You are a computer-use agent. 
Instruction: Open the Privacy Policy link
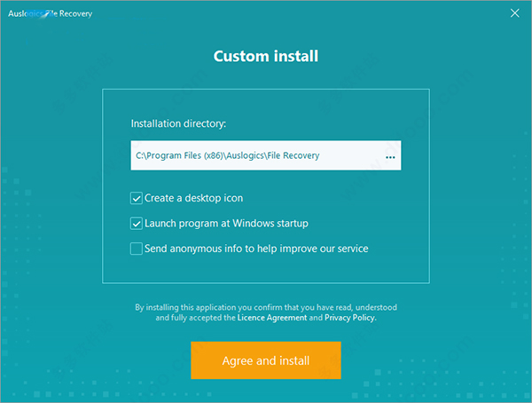350,318
